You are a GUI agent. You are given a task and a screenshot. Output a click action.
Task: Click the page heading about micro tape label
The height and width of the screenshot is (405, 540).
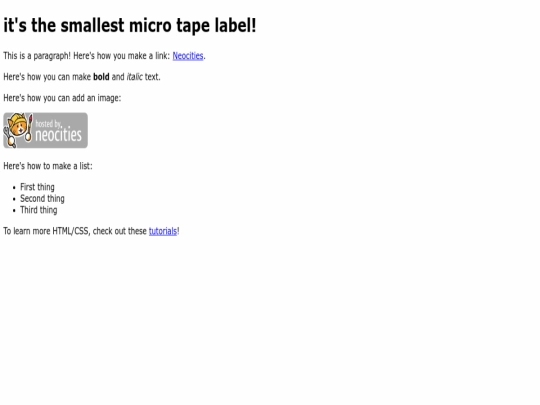pyautogui.click(x=130, y=25)
